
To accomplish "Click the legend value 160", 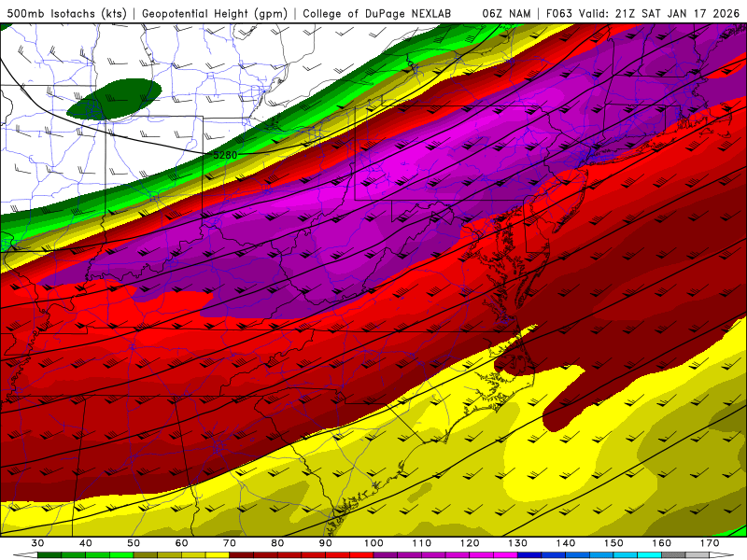I will 662,543.
